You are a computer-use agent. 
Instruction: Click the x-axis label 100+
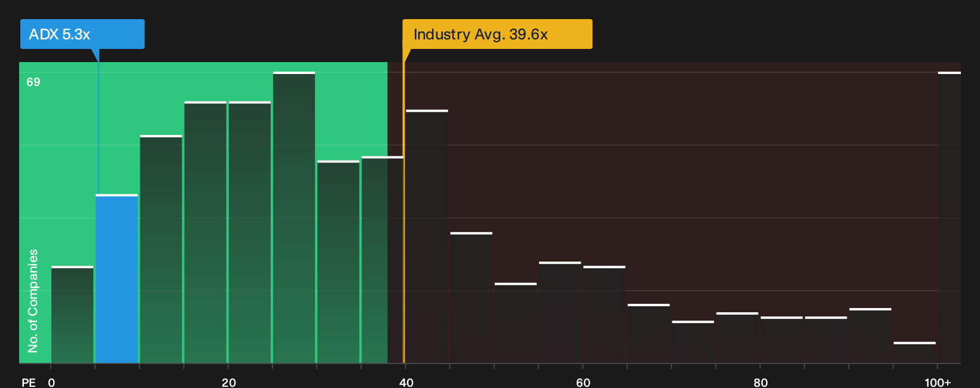pyautogui.click(x=938, y=382)
